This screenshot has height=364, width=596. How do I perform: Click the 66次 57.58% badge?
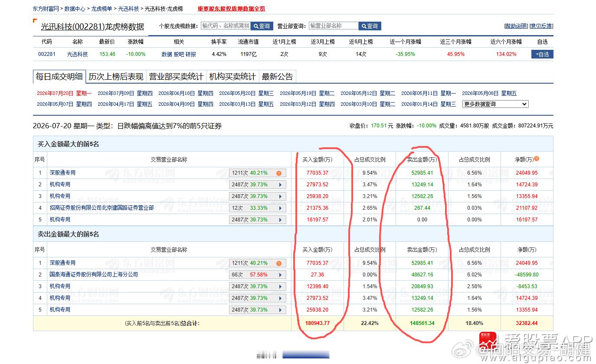(x=258, y=275)
